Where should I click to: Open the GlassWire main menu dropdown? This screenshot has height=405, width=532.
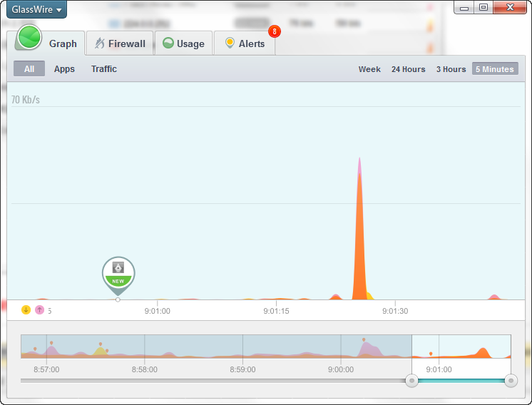pyautogui.click(x=37, y=10)
